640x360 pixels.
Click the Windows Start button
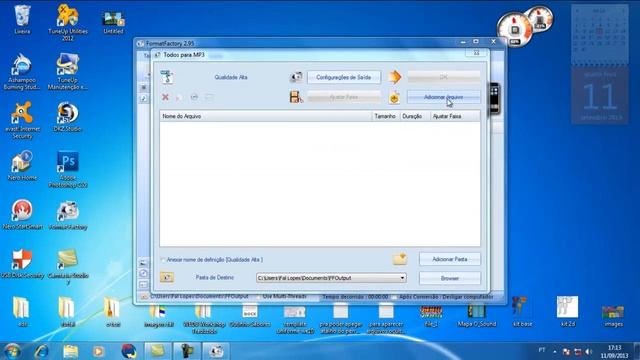tap(12, 351)
